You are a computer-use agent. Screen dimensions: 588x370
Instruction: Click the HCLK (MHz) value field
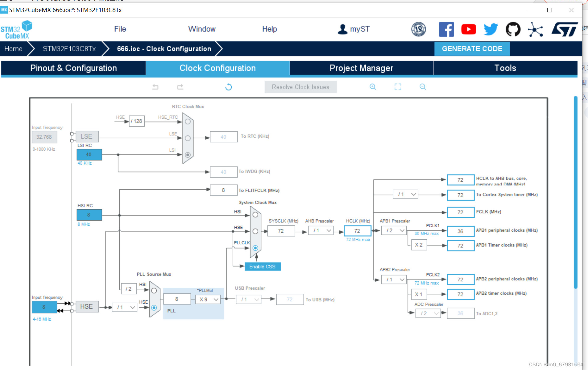coord(357,231)
